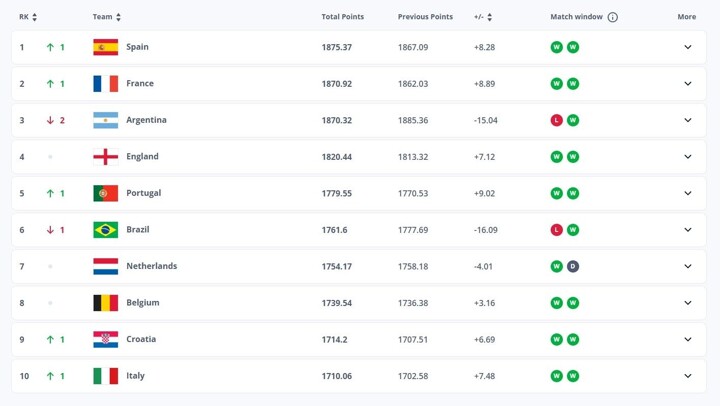
Task: Click the Total Points column header
Action: click(x=343, y=17)
